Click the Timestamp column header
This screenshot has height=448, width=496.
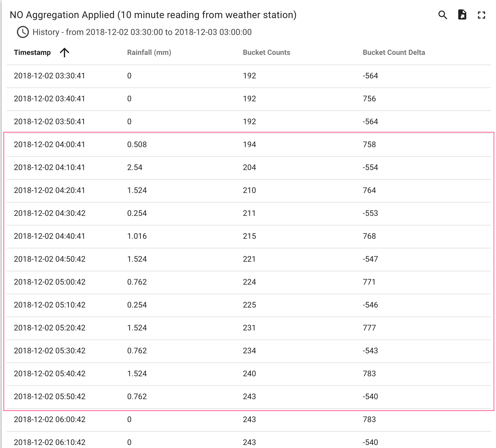pyautogui.click(x=32, y=52)
